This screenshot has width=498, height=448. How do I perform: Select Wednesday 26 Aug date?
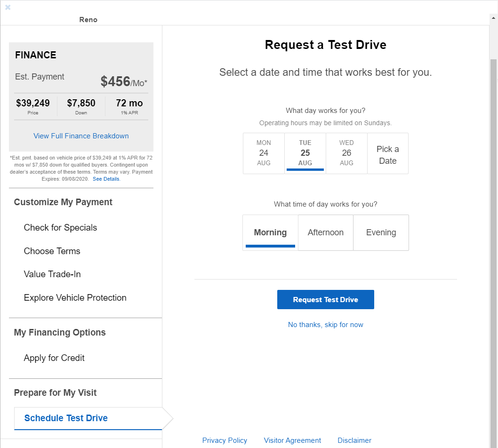(x=346, y=153)
